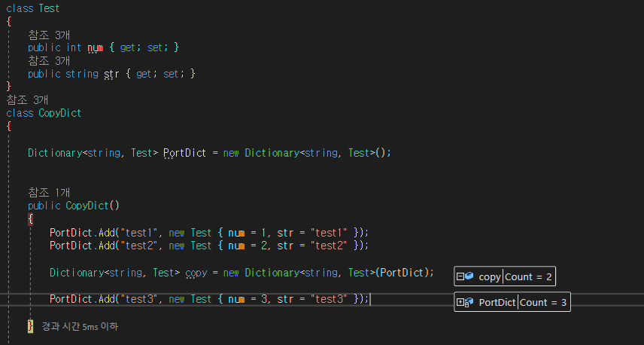
Task: Click PortDict argument in copy constructor call
Action: coord(402,273)
